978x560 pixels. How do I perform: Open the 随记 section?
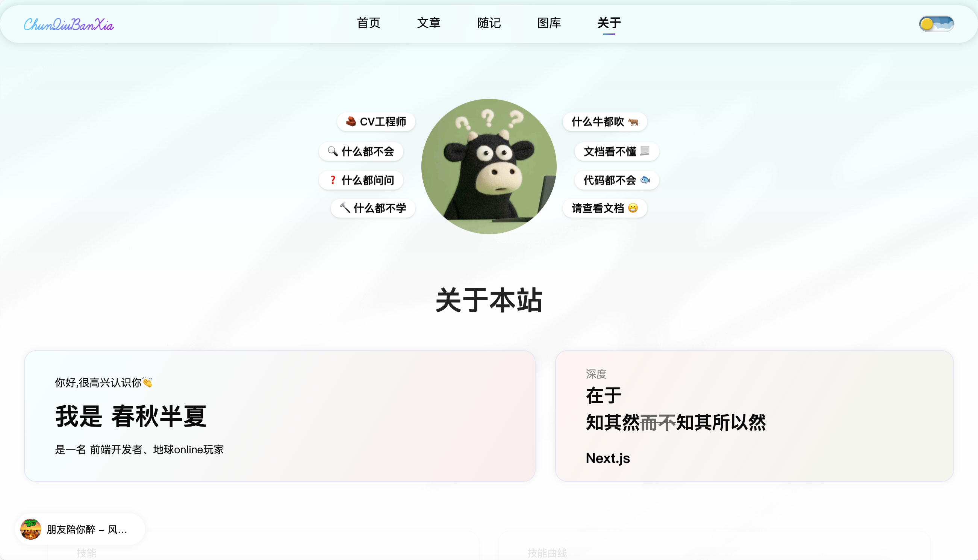(489, 23)
